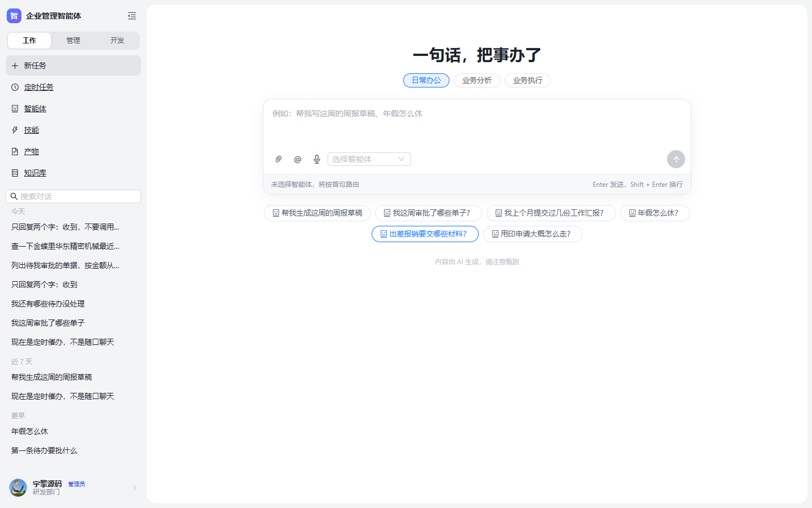
Task: Choose suggestion 我这周审批了哪些单子?
Action: coord(429,213)
